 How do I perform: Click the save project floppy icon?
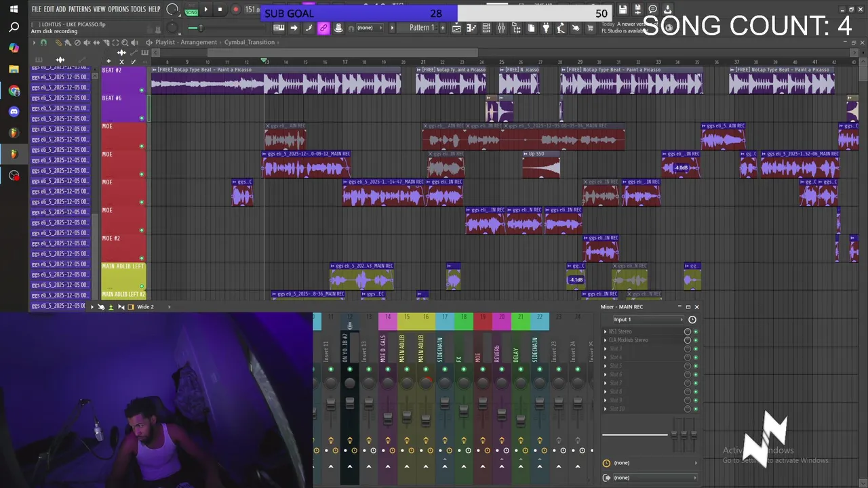pyautogui.click(x=623, y=9)
